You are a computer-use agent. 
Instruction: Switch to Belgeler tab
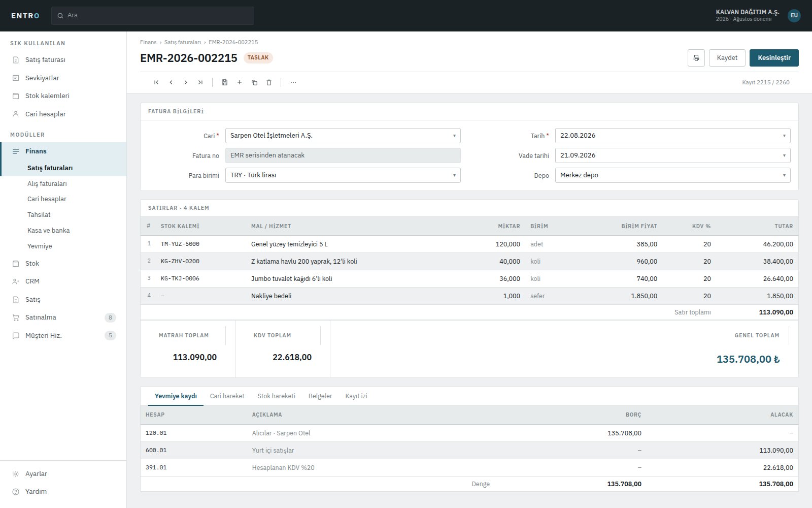point(320,396)
